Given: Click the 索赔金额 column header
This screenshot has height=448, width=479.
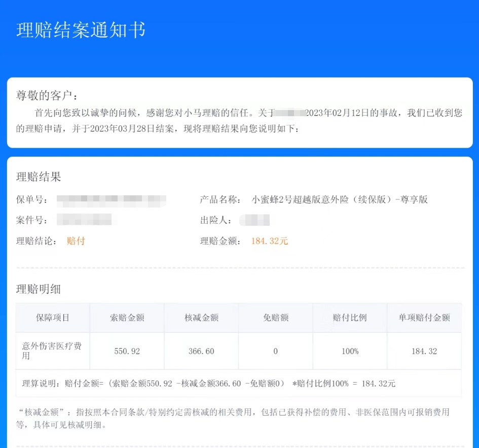Looking at the screenshot, I should click(126, 318).
